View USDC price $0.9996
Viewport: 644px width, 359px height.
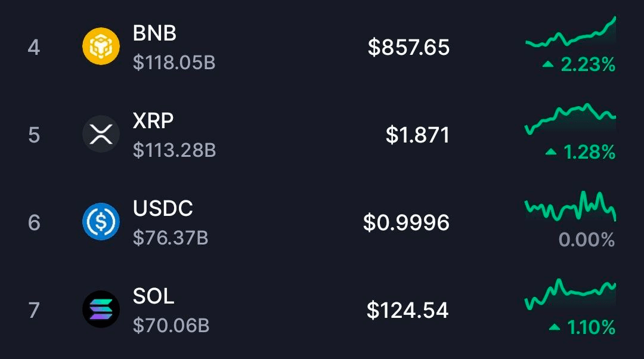click(x=406, y=222)
